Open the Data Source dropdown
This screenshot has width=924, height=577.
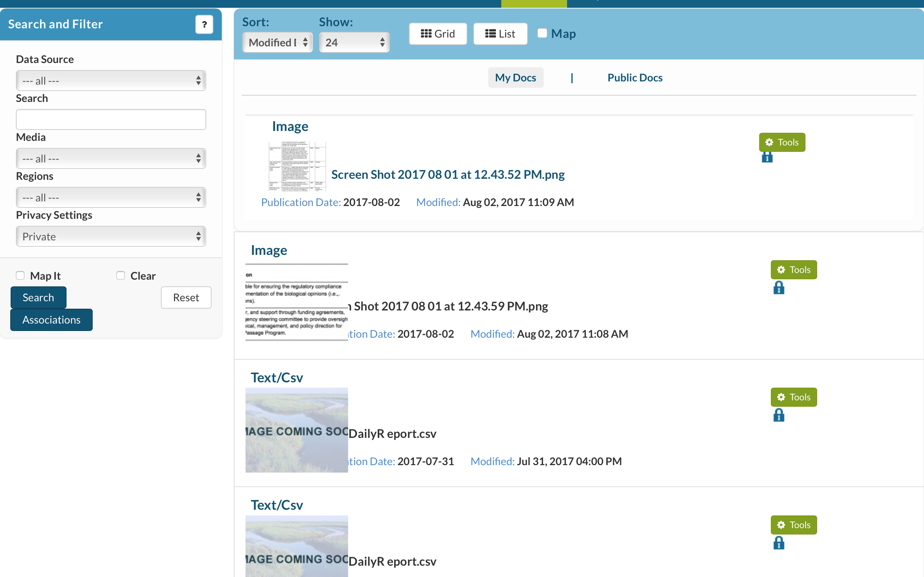(x=111, y=80)
